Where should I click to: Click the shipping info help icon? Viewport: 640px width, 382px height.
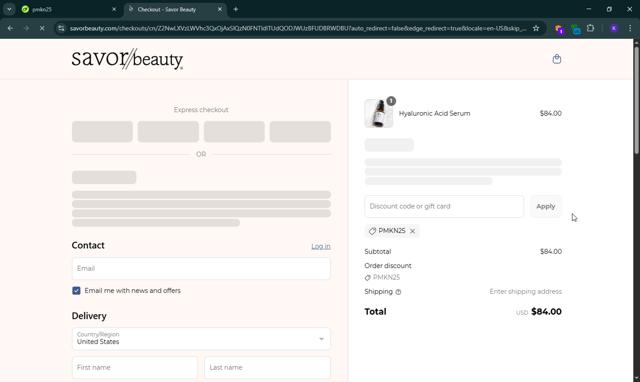click(x=398, y=292)
